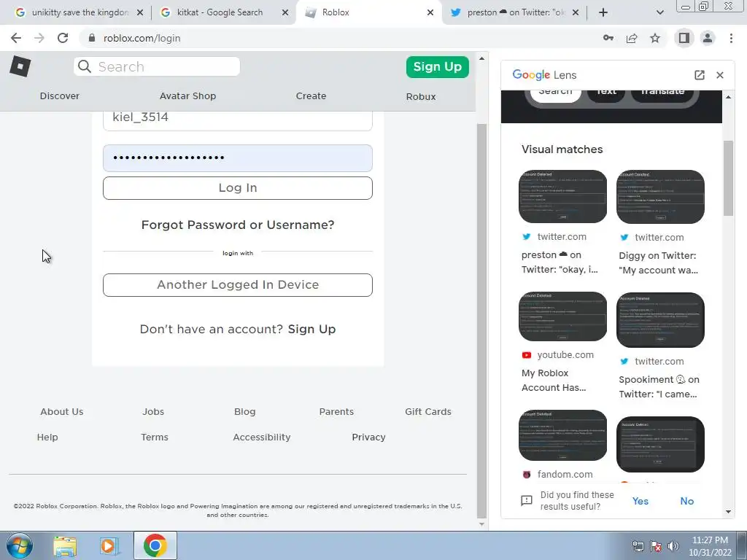Click the green Sign Up button
Screen dimensions: 747x560
[438, 66]
